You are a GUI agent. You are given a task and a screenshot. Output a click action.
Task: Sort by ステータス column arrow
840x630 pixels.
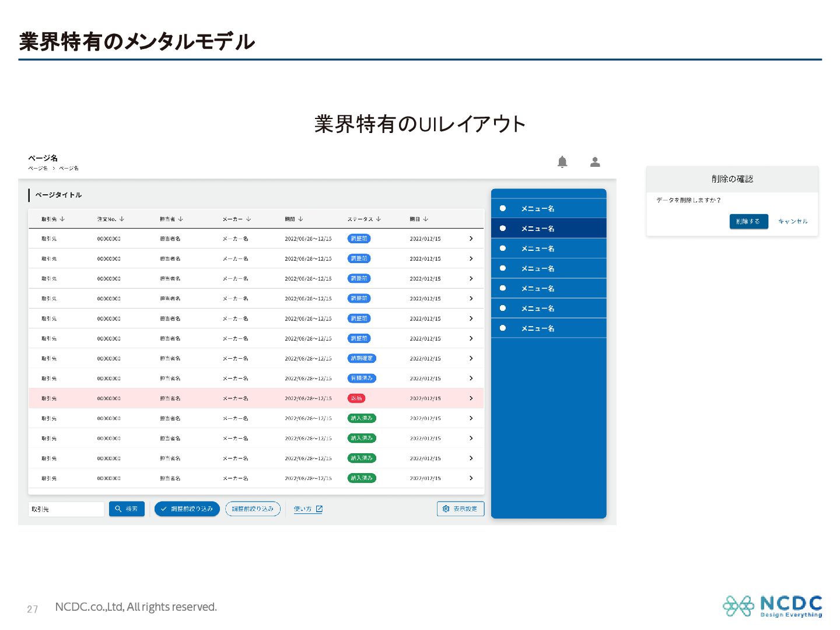point(379,219)
